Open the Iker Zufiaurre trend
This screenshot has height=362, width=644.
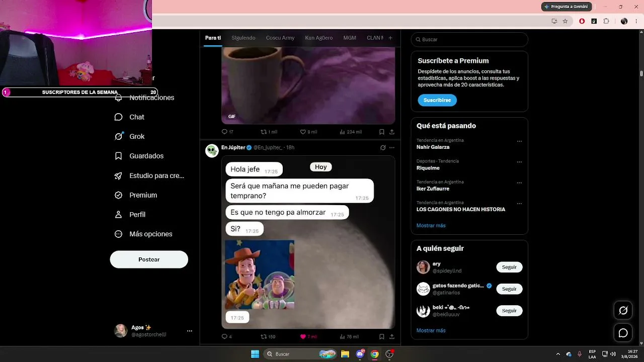(433, 189)
